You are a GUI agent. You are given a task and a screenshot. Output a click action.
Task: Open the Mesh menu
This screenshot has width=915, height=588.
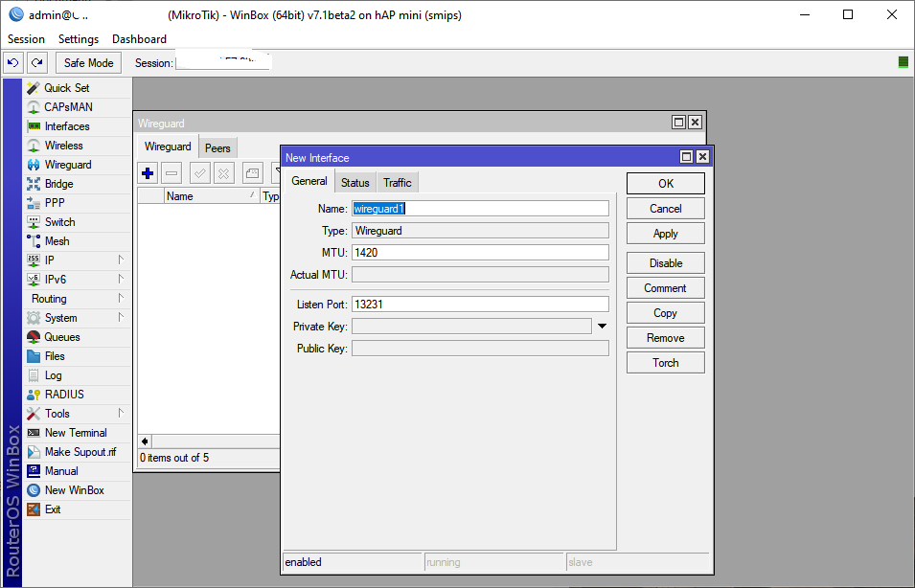tap(77, 241)
